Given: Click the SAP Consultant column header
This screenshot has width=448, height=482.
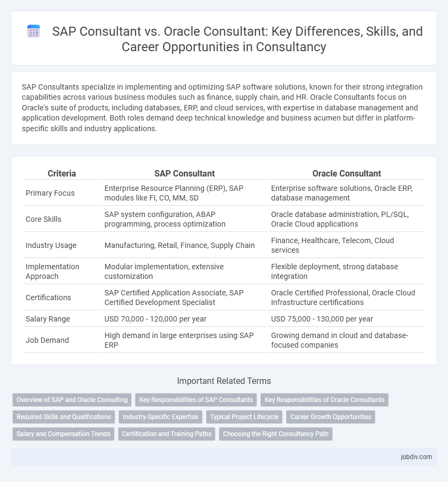Looking at the screenshot, I should pos(185,173).
